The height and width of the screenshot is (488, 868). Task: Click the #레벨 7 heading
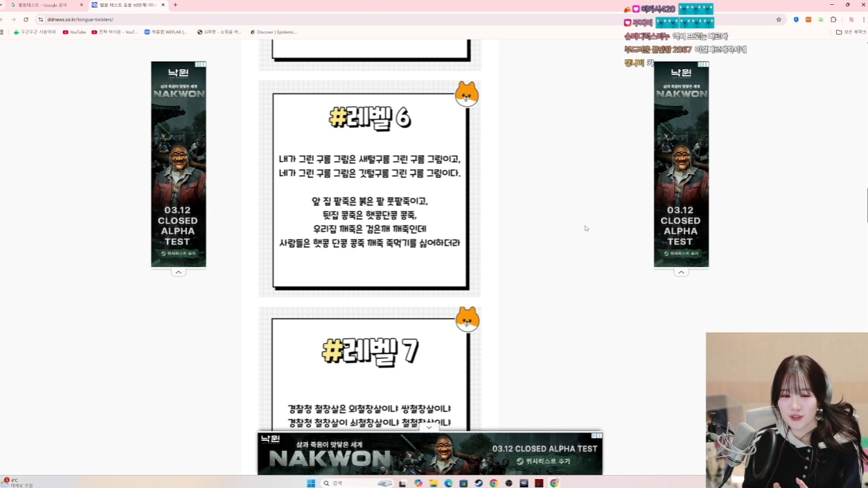370,351
